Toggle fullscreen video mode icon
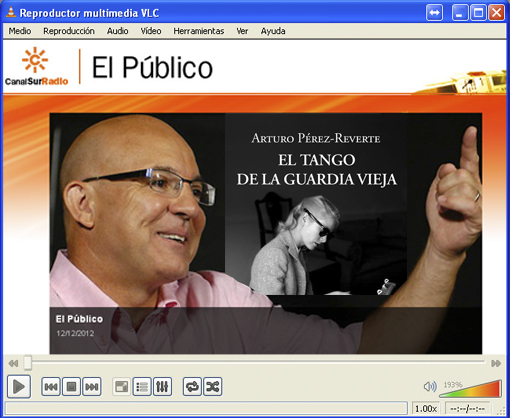 pyautogui.click(x=122, y=387)
